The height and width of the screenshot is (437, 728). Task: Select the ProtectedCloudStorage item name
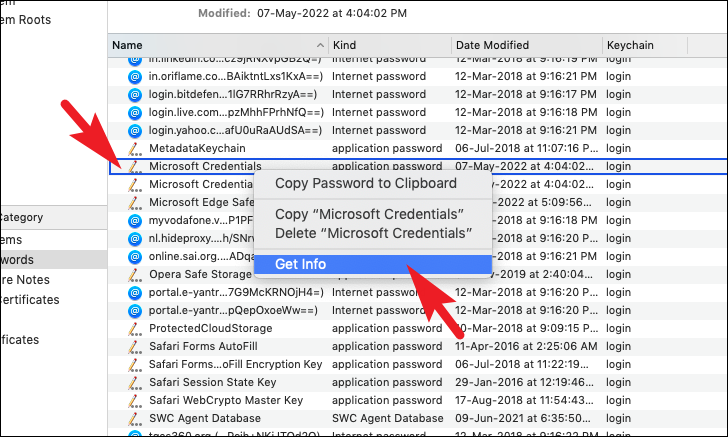(x=210, y=328)
